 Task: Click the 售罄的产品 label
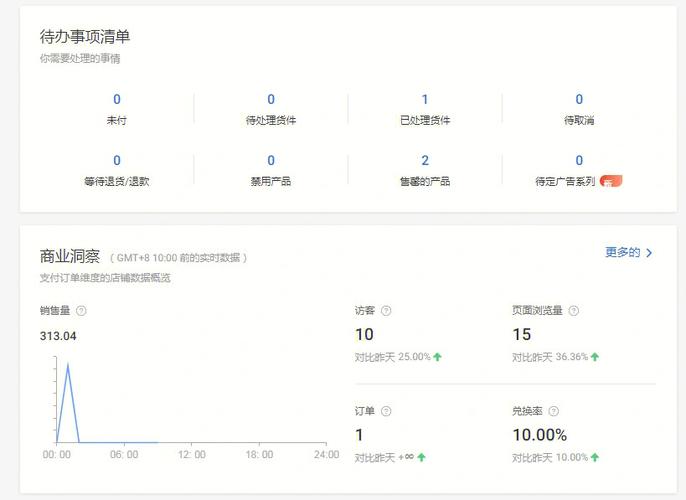[x=425, y=181]
